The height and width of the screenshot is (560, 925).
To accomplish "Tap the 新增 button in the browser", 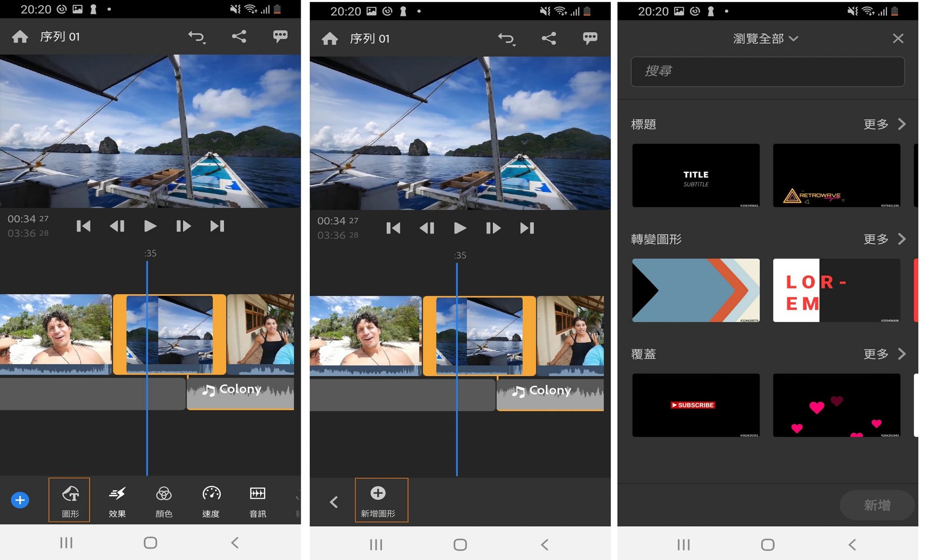I will click(876, 505).
